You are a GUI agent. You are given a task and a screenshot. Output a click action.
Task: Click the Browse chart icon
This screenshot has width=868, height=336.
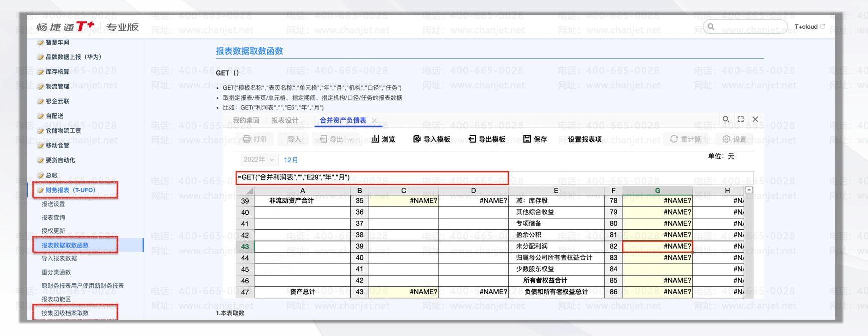pyautogui.click(x=375, y=139)
